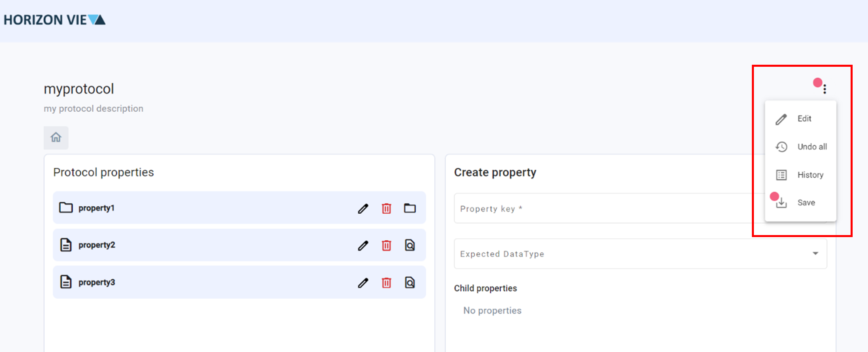Select property1 row in Protocol properties
The width and height of the screenshot is (868, 352).
click(x=202, y=208)
